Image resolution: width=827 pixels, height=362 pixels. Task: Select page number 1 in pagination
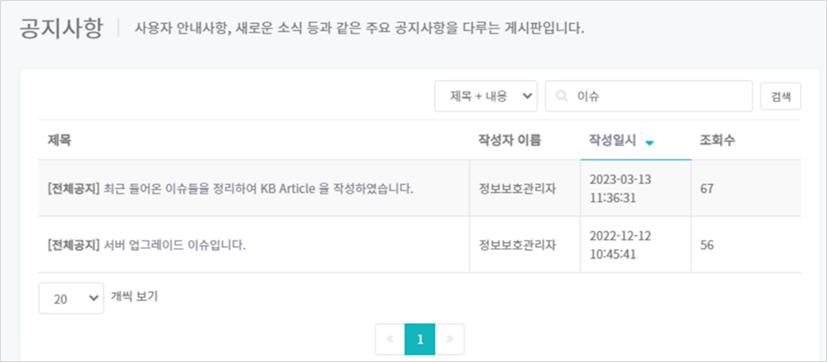pyautogui.click(x=420, y=339)
